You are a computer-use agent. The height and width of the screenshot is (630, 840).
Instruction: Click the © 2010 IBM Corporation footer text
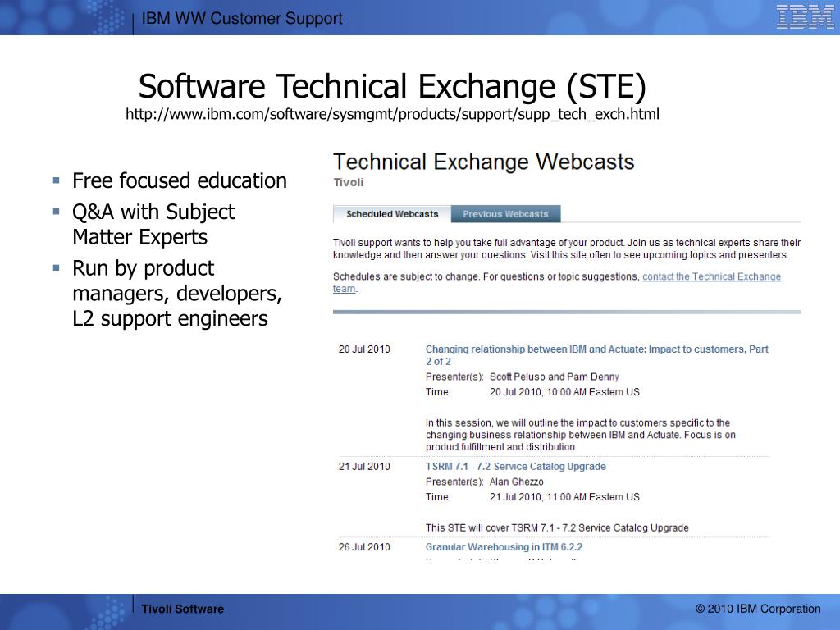[757, 609]
